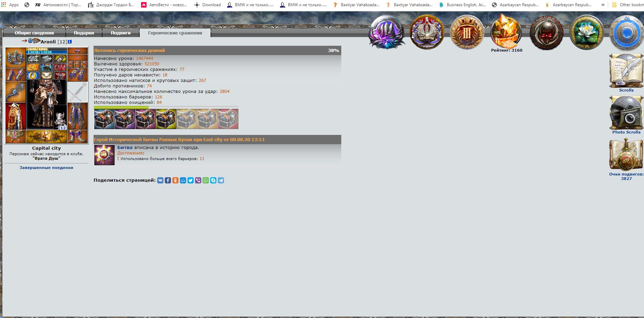
Task: Click the golden winged emblem below the avatar
Action: pyautogui.click(x=46, y=137)
